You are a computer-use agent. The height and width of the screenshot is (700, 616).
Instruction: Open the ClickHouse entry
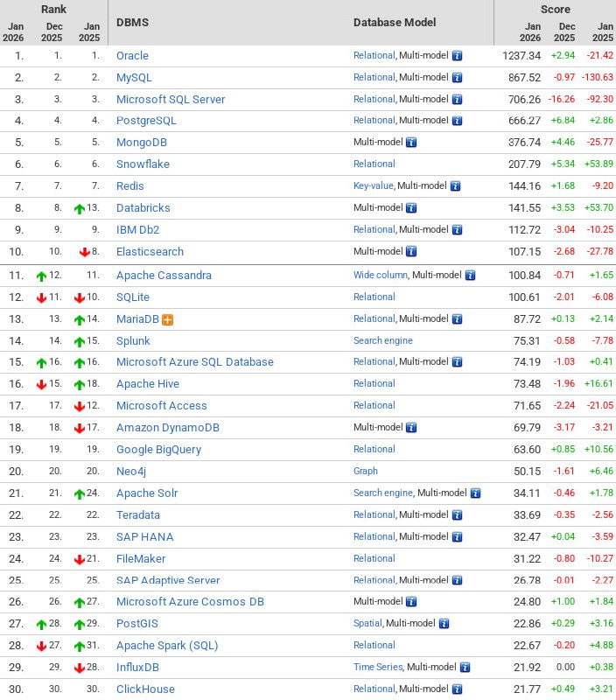click(145, 689)
